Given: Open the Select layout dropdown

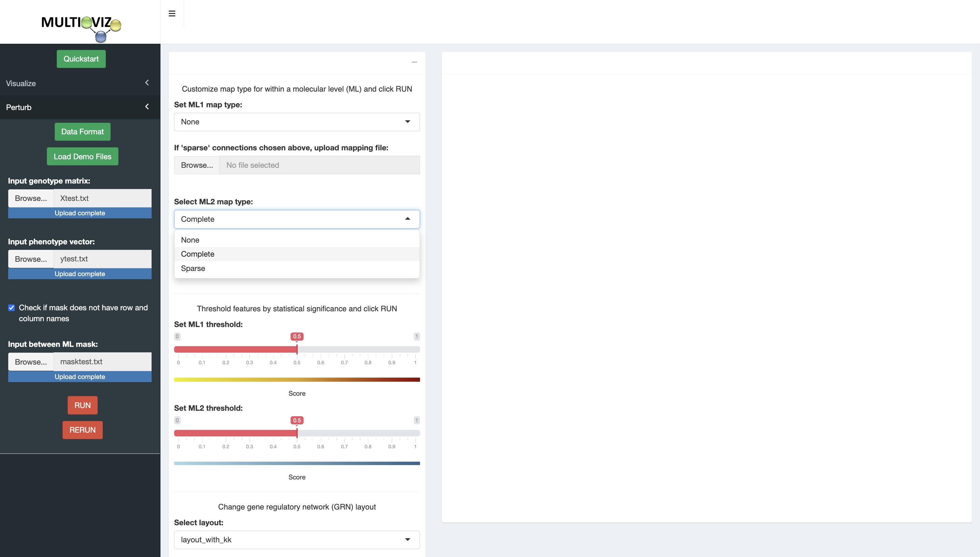Looking at the screenshot, I should (297, 540).
